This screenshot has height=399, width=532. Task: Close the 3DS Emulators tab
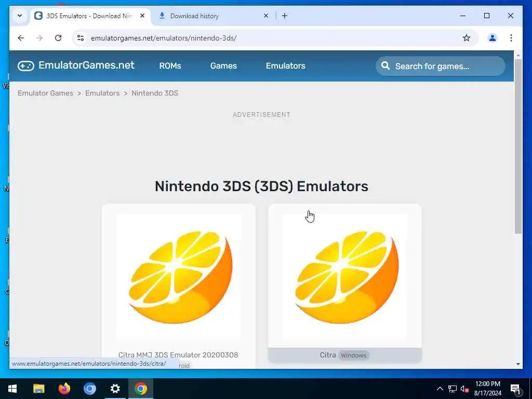[142, 16]
